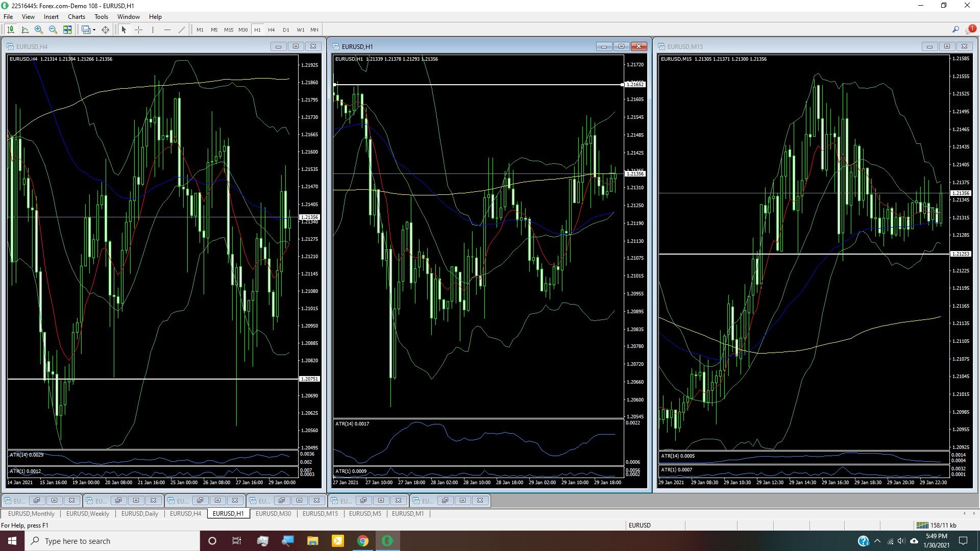Open the Windows Start menu
The image size is (980, 551).
tap(12, 541)
